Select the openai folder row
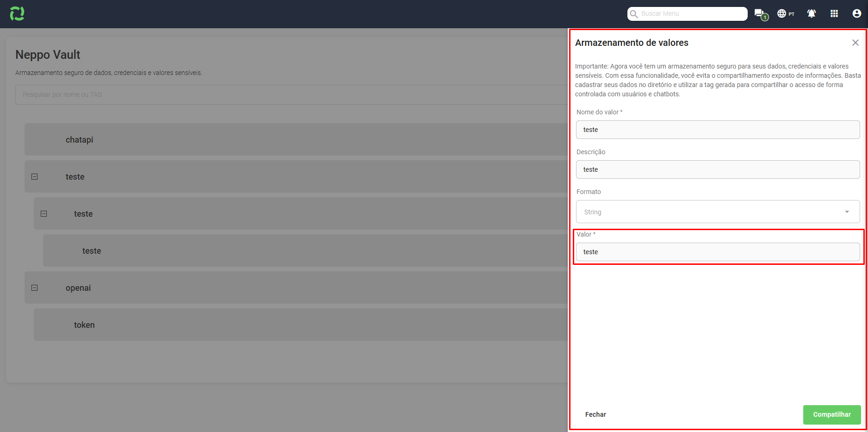 (296, 288)
